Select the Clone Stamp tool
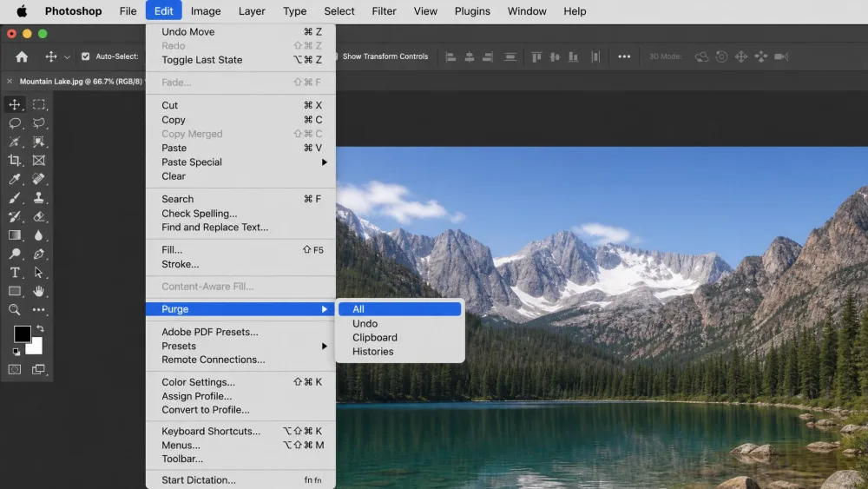Viewport: 868px width, 489px height. [x=39, y=198]
